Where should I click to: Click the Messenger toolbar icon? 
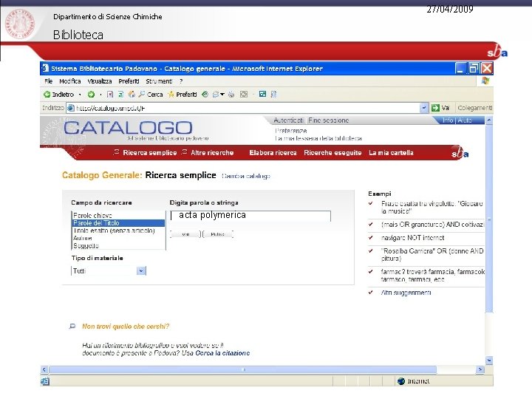coord(273,95)
